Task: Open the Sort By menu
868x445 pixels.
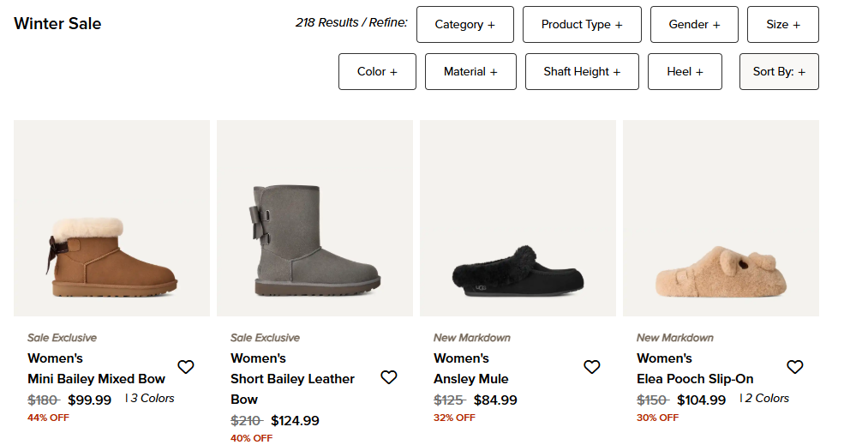Action: 779,72
